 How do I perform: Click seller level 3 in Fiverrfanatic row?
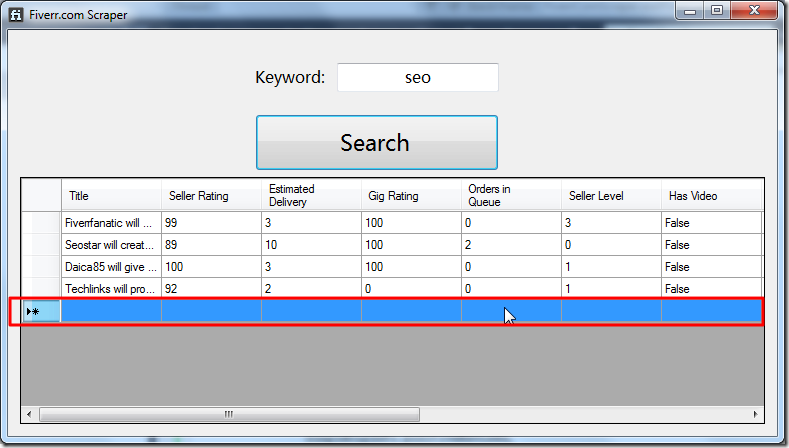(x=611, y=222)
